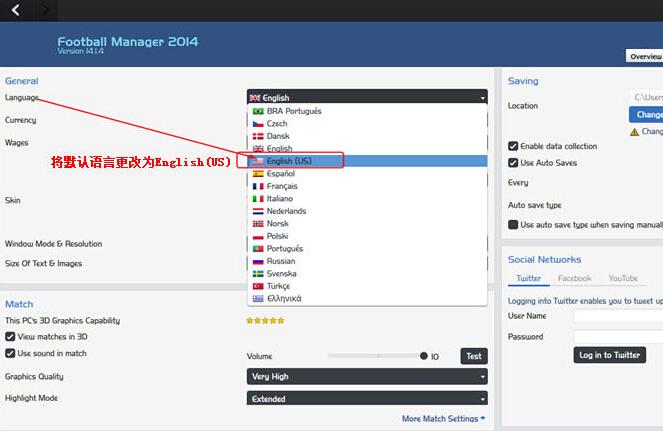Select Czech from the language list
The width and height of the screenshot is (663, 431).
click(x=367, y=124)
